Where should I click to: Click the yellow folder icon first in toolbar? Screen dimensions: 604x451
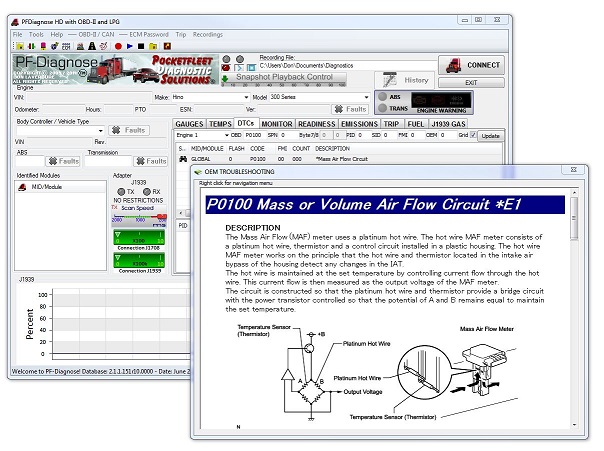(x=20, y=46)
